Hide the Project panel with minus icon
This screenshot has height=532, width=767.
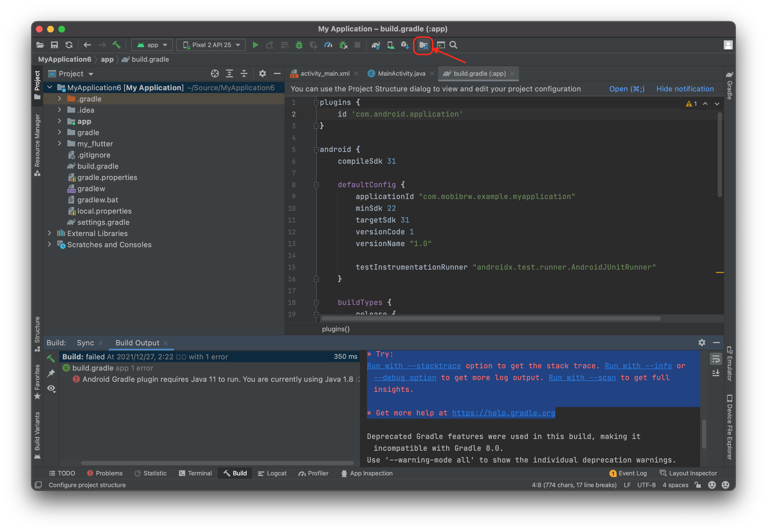coord(277,74)
